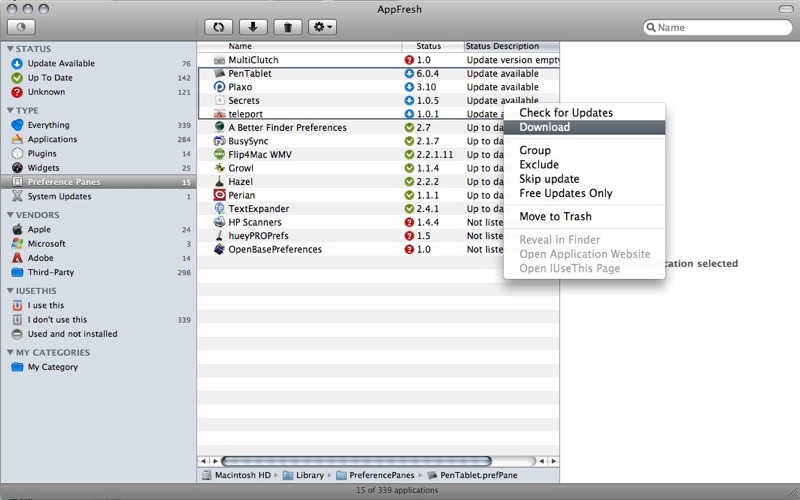Click the BusySync row icon

pyautogui.click(x=219, y=141)
